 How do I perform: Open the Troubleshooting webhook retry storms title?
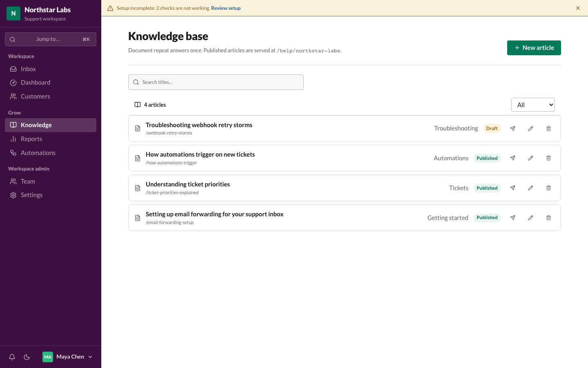click(199, 125)
